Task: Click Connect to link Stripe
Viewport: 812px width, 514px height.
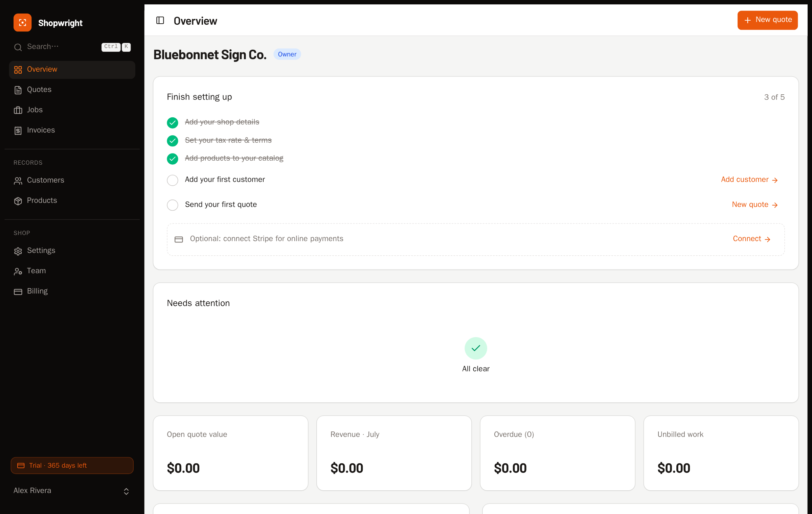Action: coord(752,239)
